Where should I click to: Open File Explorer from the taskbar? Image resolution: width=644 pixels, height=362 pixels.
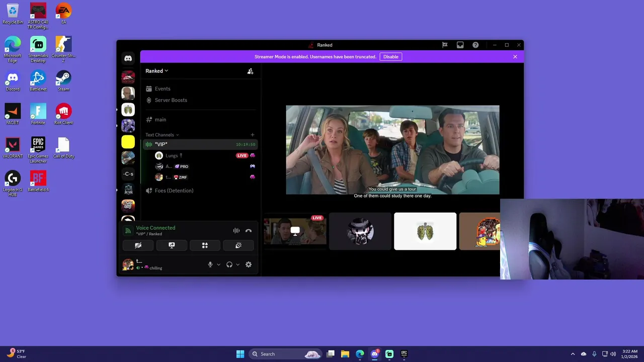(345, 354)
